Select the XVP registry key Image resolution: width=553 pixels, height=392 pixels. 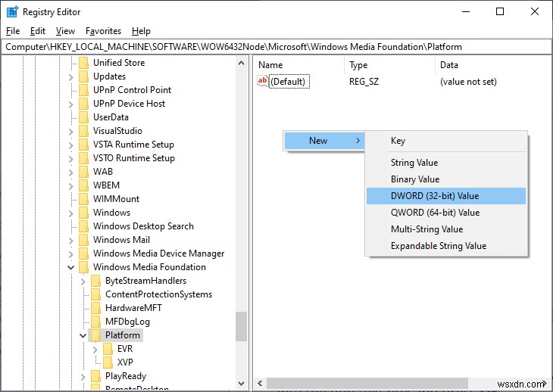coord(125,362)
